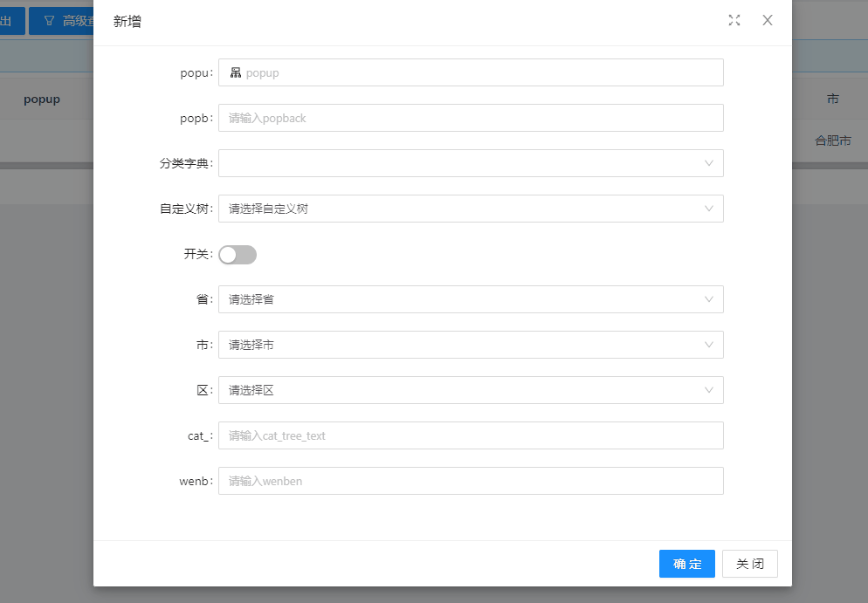Viewport: 868px width, 603px height.
Task: Click the 关闭 close button
Action: pos(750,564)
